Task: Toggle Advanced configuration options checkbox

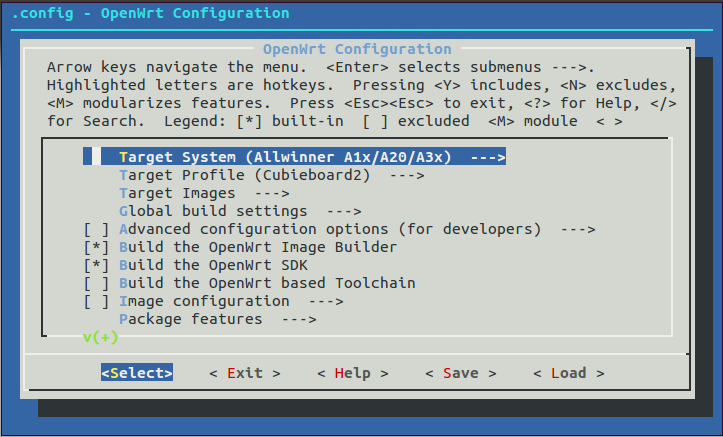Action: pos(96,229)
